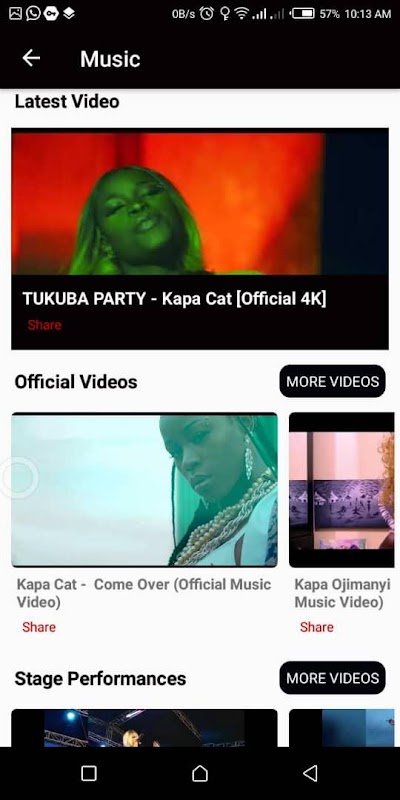Tap the alarm clock icon in status bar

point(207,14)
